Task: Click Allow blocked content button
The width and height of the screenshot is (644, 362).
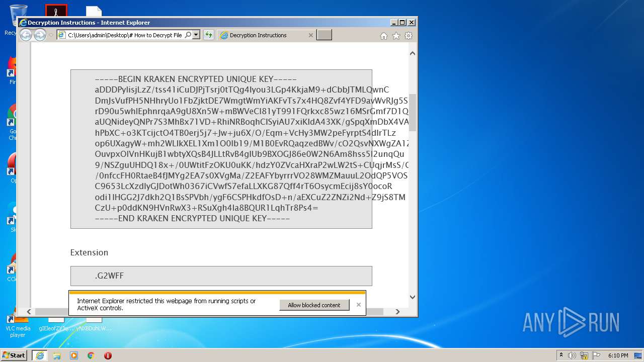Action: [x=314, y=305]
